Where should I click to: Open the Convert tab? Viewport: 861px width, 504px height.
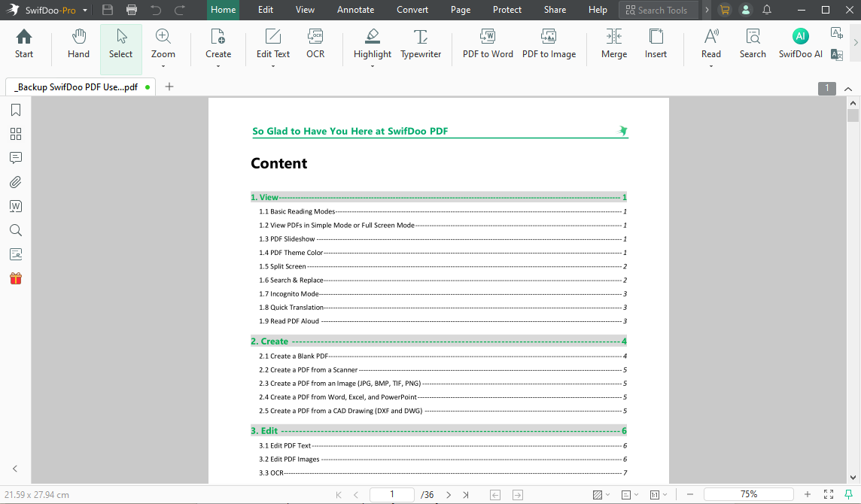[x=412, y=10]
